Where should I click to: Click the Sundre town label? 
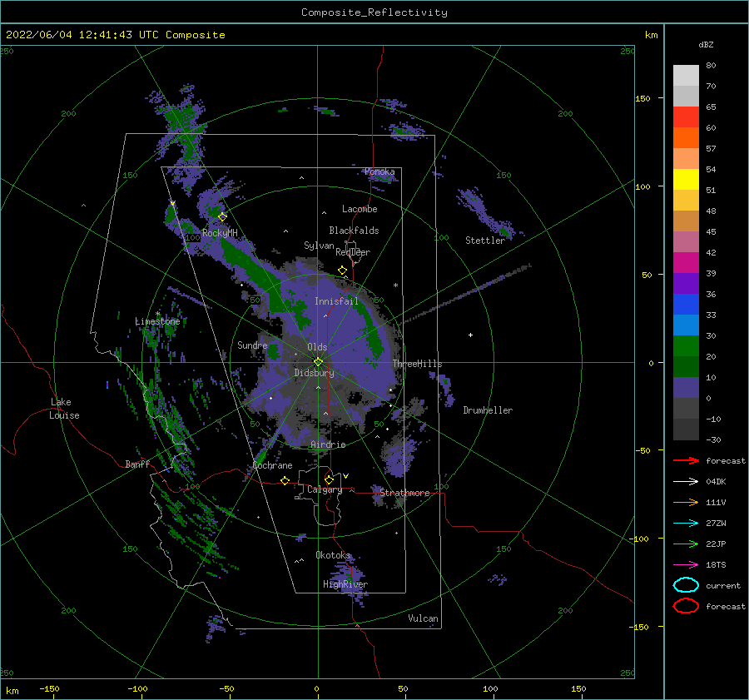tap(252, 345)
